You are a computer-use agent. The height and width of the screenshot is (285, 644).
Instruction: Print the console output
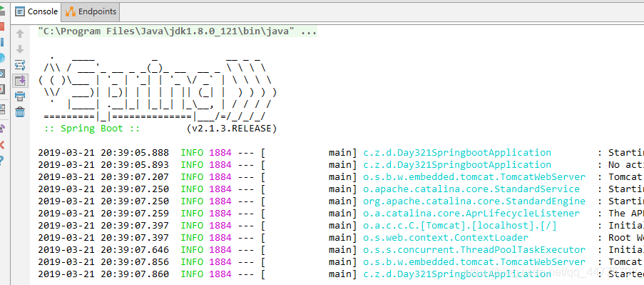20,96
